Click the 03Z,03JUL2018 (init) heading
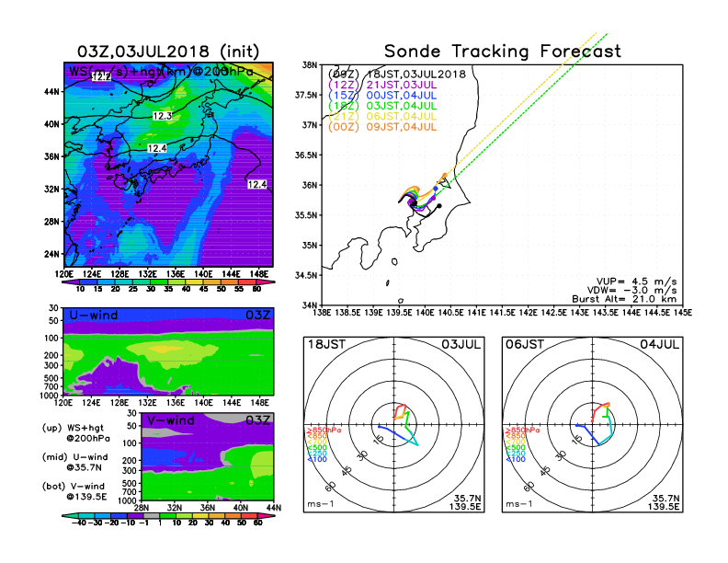 click(167, 51)
